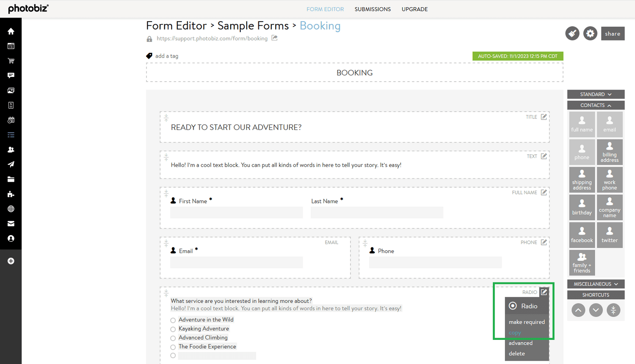Viewport: 635px width, 364px height.
Task: Collapse the CONTACTS section
Action: click(x=596, y=105)
